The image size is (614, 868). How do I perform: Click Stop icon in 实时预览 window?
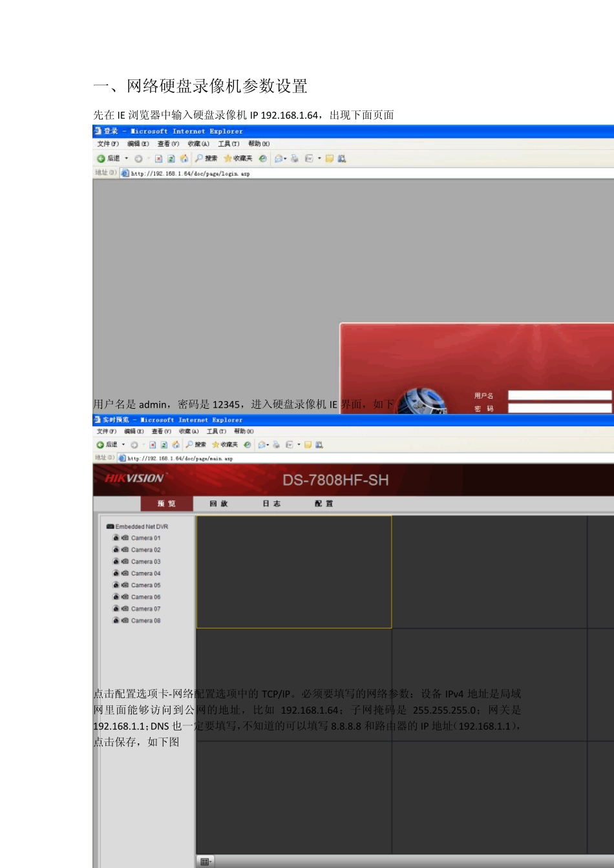[x=153, y=445]
